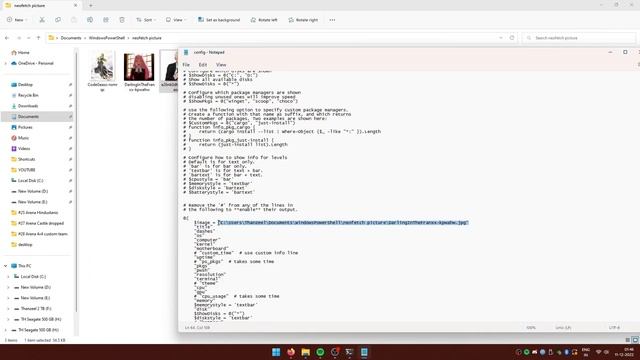Close the neofetch picture Explorer tab

[76, 6]
